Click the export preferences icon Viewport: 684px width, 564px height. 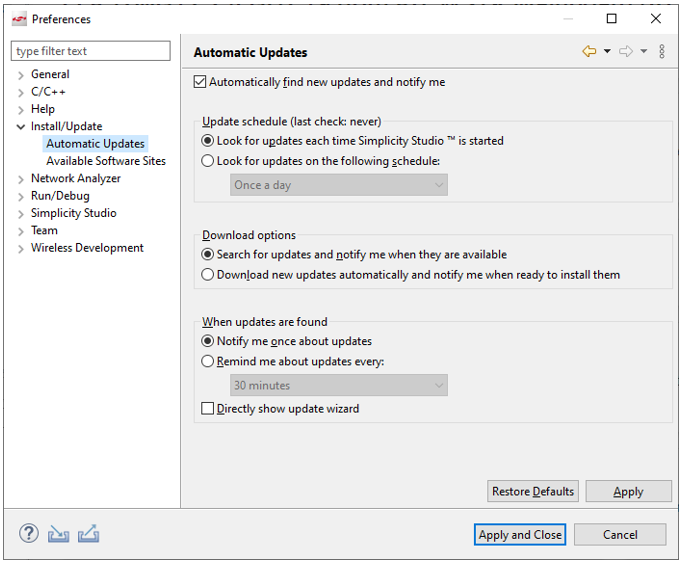click(x=89, y=533)
